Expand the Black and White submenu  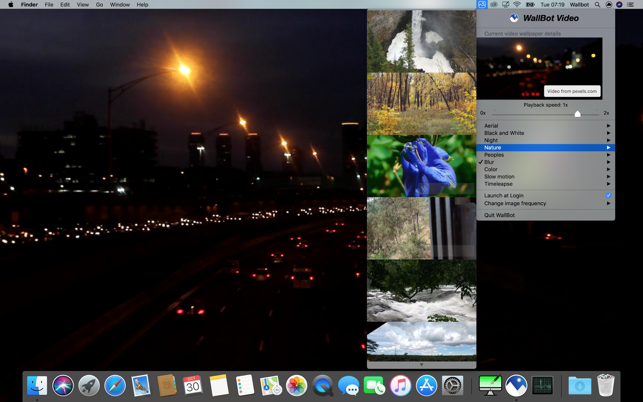[545, 133]
